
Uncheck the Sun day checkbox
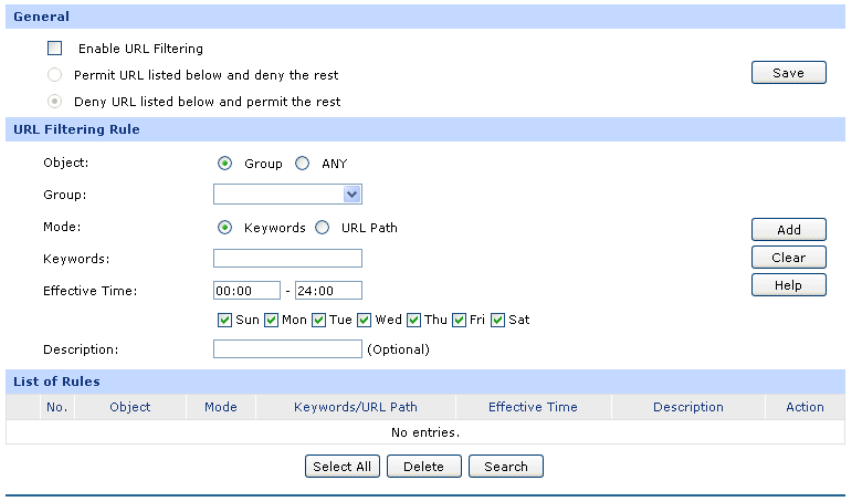click(x=223, y=320)
